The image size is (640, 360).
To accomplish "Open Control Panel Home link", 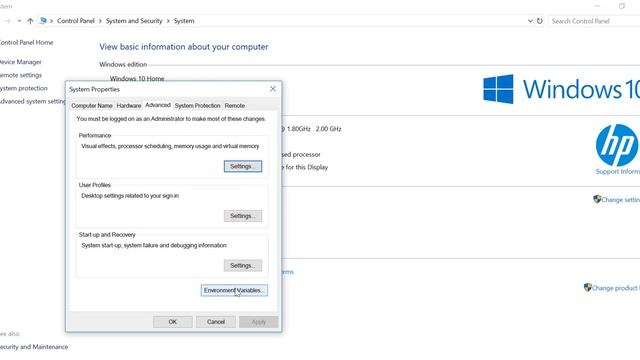I will 26,42.
